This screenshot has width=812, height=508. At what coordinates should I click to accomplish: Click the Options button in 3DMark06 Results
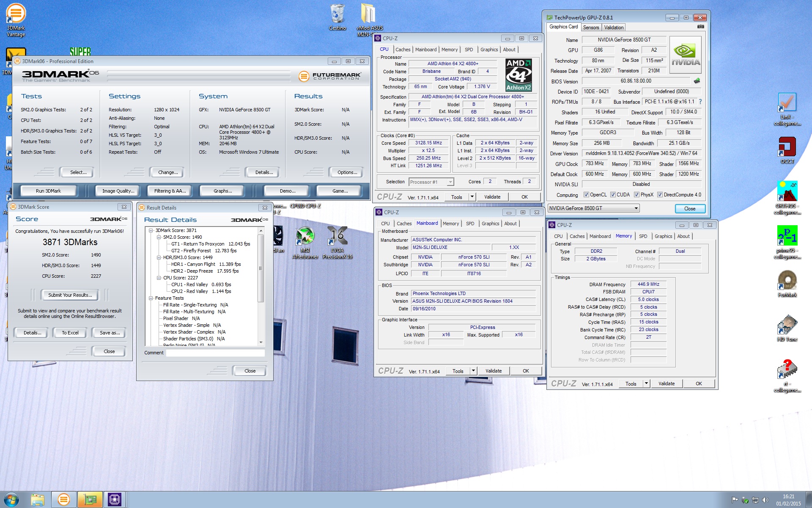(347, 172)
